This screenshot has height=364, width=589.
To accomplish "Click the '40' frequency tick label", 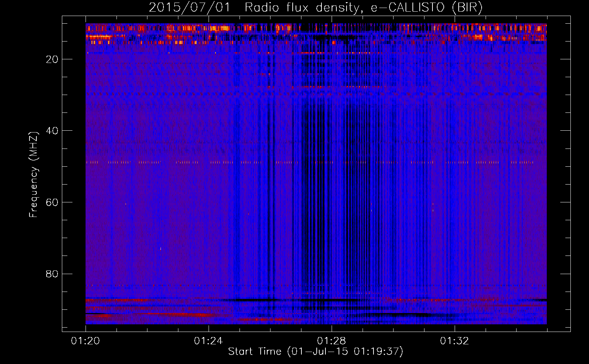I will (x=52, y=131).
